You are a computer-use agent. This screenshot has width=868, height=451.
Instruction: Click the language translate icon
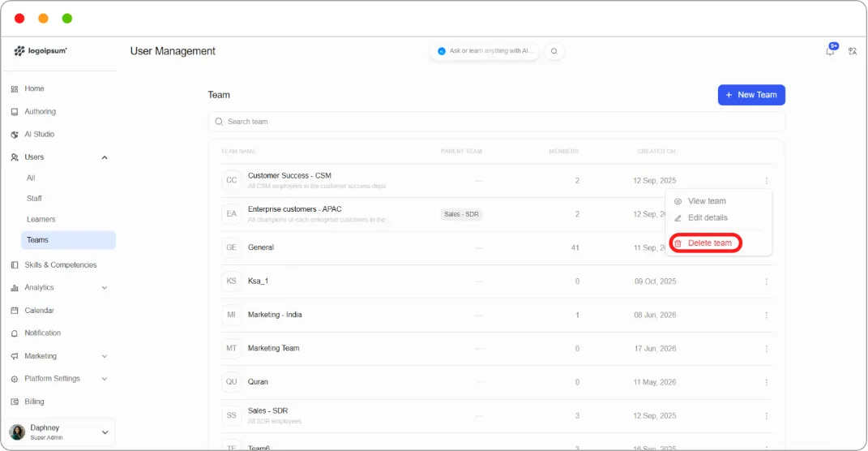tap(853, 51)
